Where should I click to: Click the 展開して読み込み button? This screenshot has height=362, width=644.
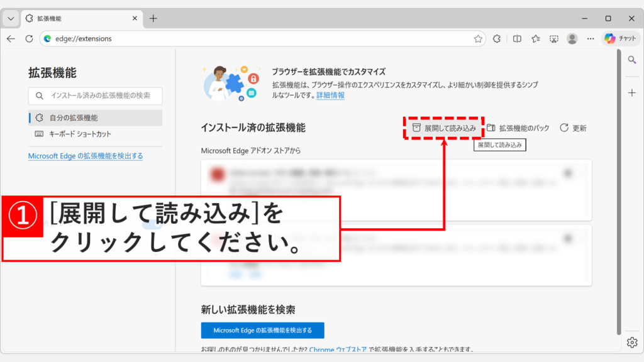[444, 127]
